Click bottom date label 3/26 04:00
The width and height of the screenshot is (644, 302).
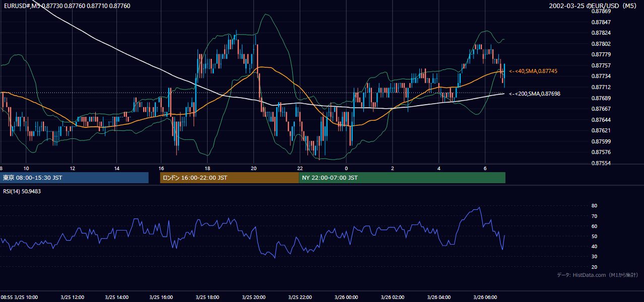click(438, 297)
